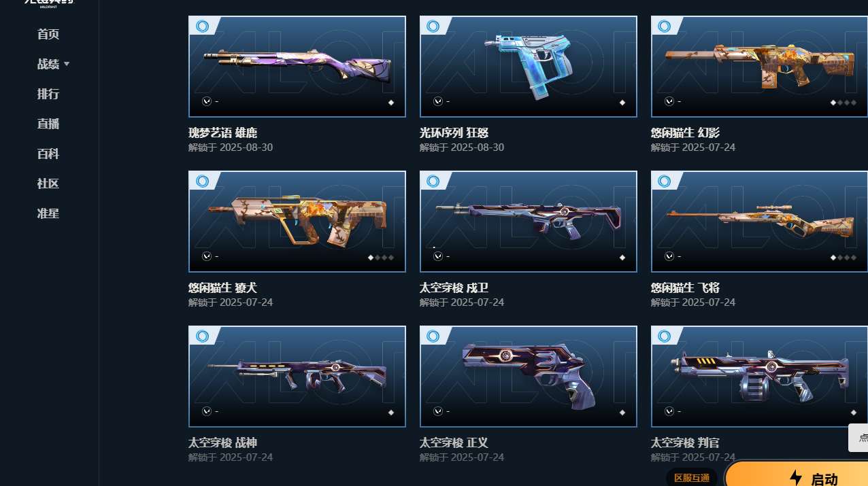
Task: Open the 准星 sidebar page
Action: point(48,213)
